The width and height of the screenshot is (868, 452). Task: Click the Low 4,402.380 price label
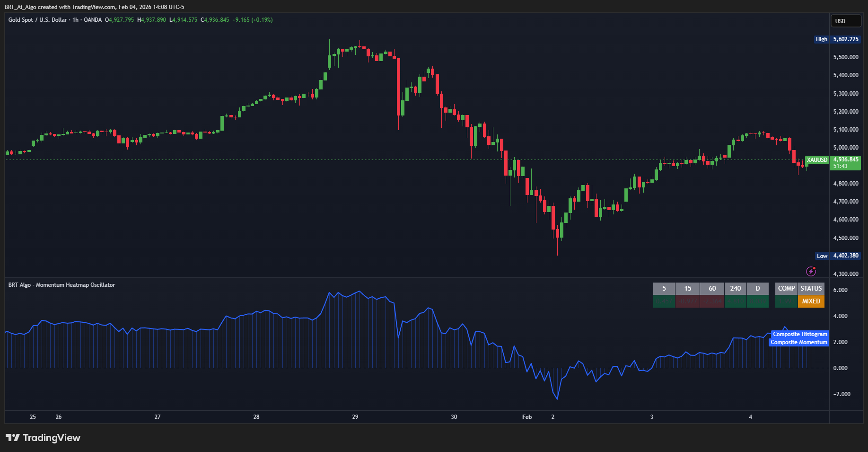837,256
